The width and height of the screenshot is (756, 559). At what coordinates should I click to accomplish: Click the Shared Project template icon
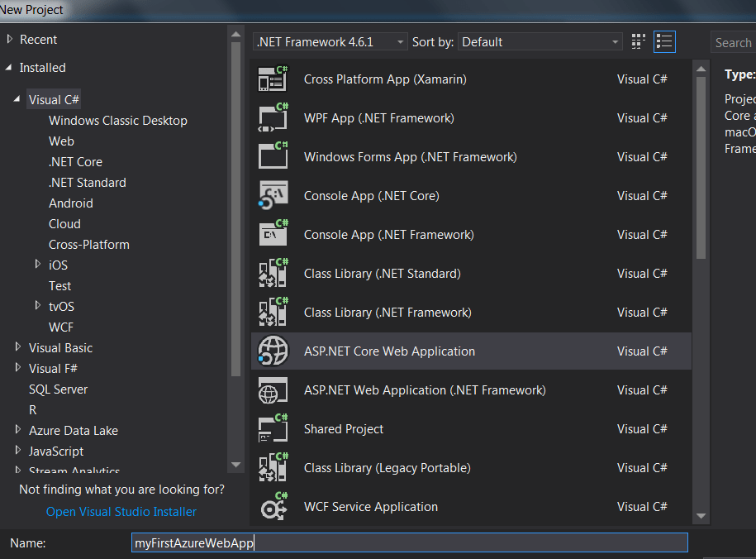(273, 429)
